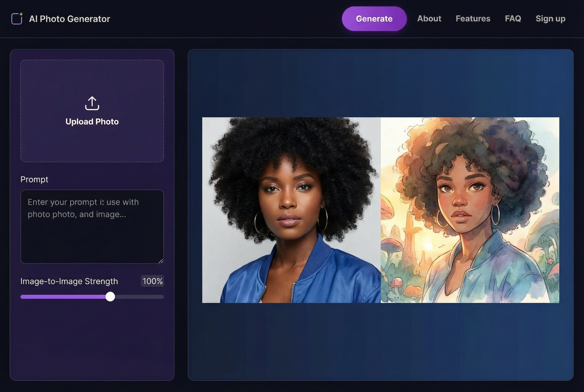Click the textarea resize handle icon
The image size is (584, 392).
pyautogui.click(x=161, y=261)
